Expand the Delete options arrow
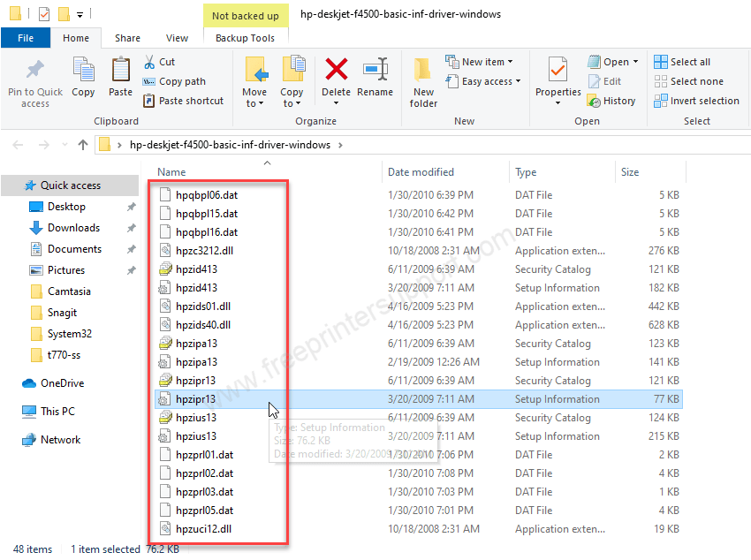The height and width of the screenshot is (560, 751). click(x=337, y=103)
